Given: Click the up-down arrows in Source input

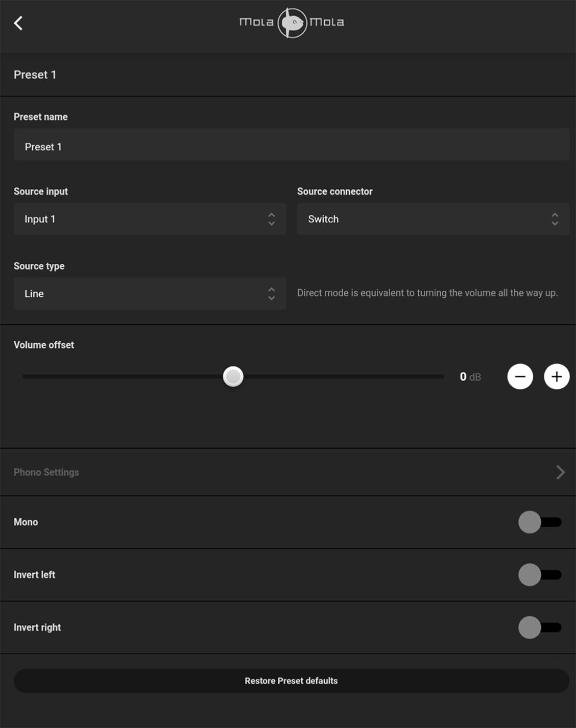Looking at the screenshot, I should 271,219.
